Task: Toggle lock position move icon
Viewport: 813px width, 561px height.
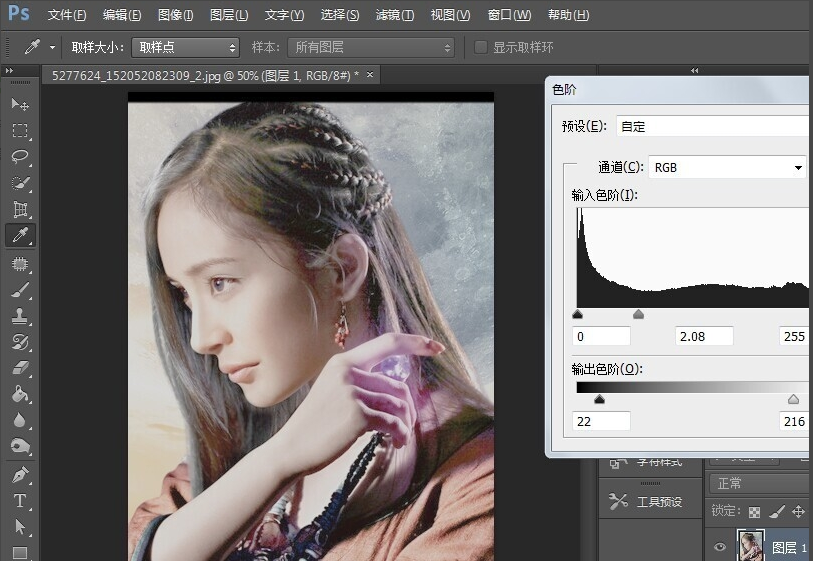Action: click(x=798, y=512)
